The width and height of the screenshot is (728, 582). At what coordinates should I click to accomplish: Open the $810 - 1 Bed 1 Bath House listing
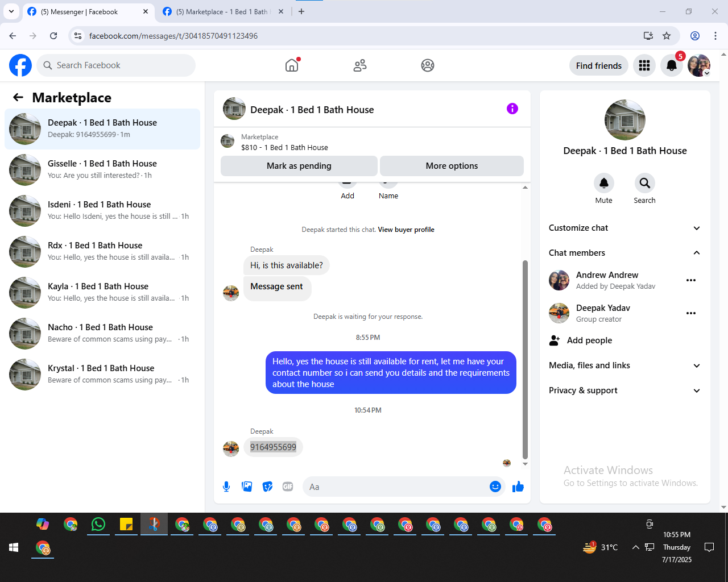point(284,148)
